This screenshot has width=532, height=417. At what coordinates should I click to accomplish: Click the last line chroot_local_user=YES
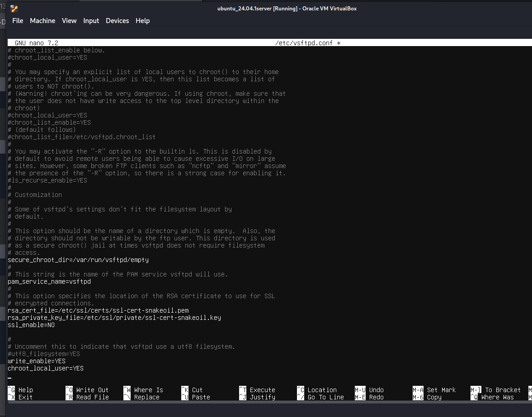tap(46, 368)
